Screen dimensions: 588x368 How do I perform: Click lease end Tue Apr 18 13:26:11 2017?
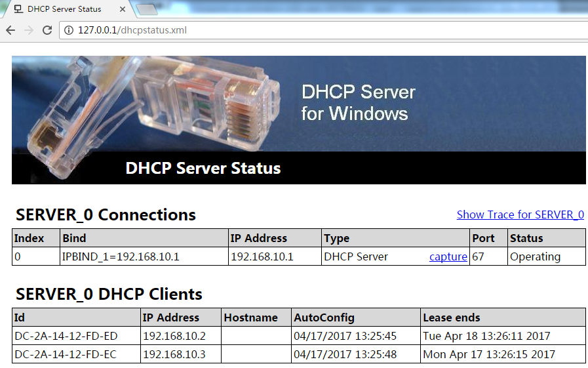[503, 336]
